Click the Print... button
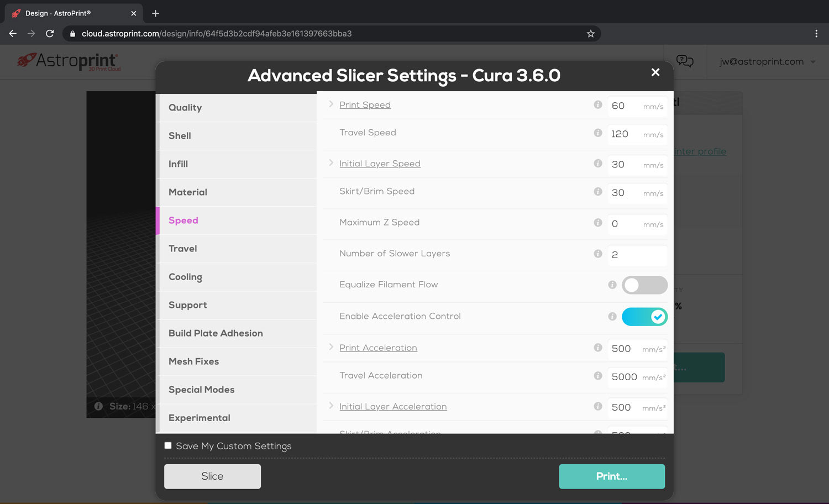Image resolution: width=829 pixels, height=504 pixels. coord(612,476)
